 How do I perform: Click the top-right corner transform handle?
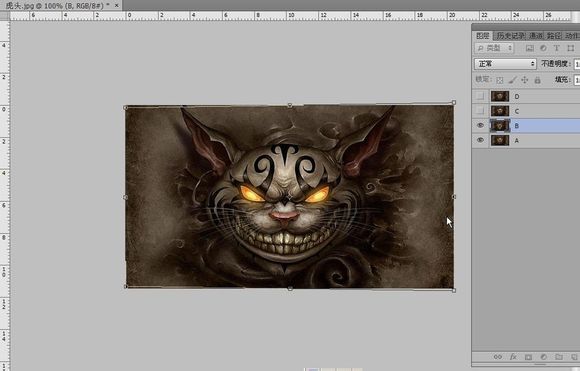tap(454, 103)
